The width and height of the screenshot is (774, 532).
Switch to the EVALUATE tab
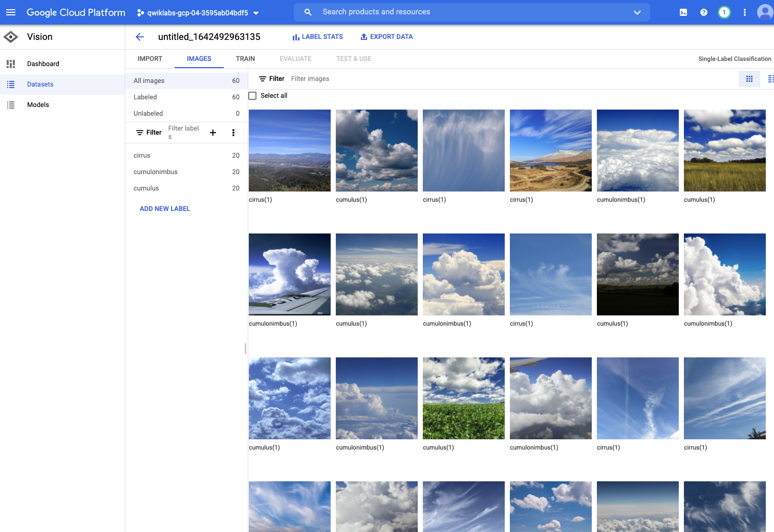295,59
